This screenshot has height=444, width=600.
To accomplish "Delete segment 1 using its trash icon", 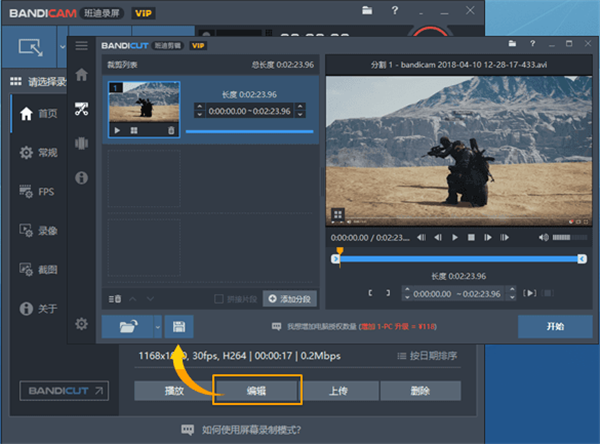I will tap(170, 131).
